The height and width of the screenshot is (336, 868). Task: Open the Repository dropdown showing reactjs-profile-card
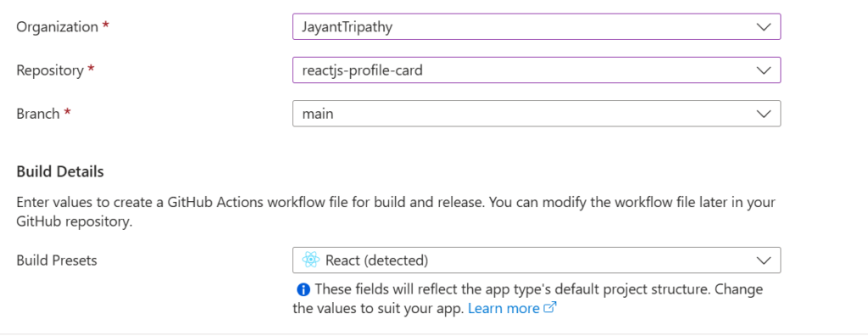click(537, 70)
